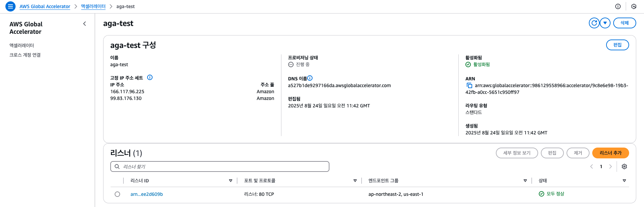Copy the ARN with the copy icon
Image resolution: width=644 pixels, height=207 pixels.
tap(469, 86)
